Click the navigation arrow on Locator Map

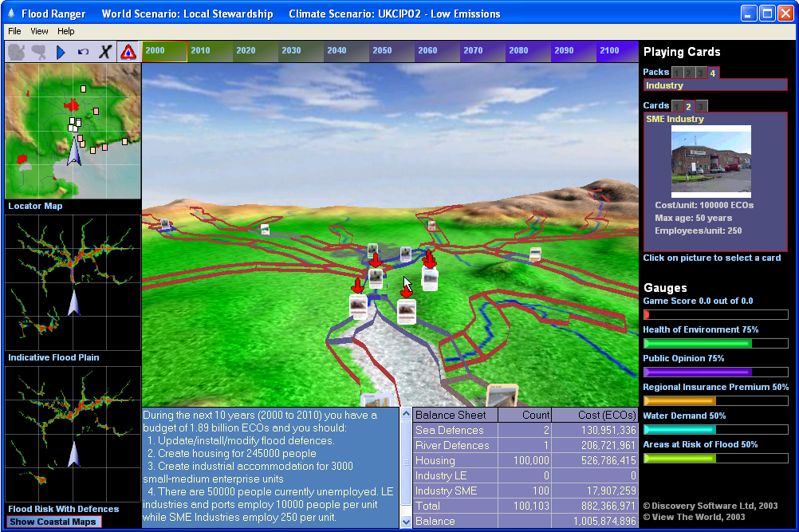[74, 151]
